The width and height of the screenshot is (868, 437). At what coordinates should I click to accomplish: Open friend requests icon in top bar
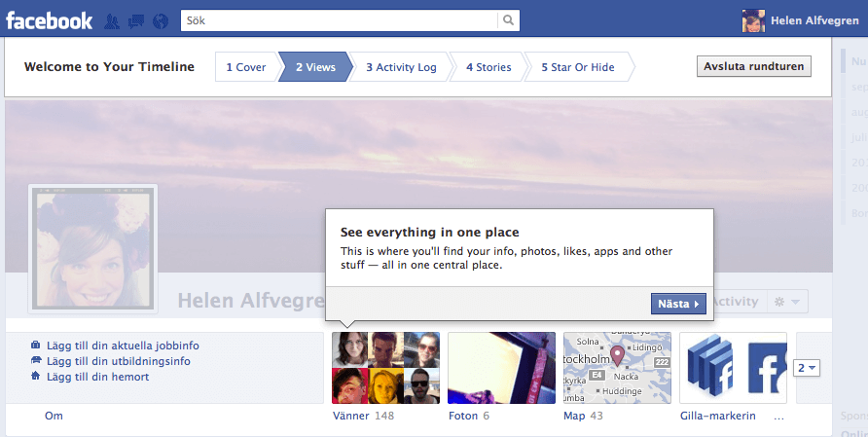click(112, 21)
